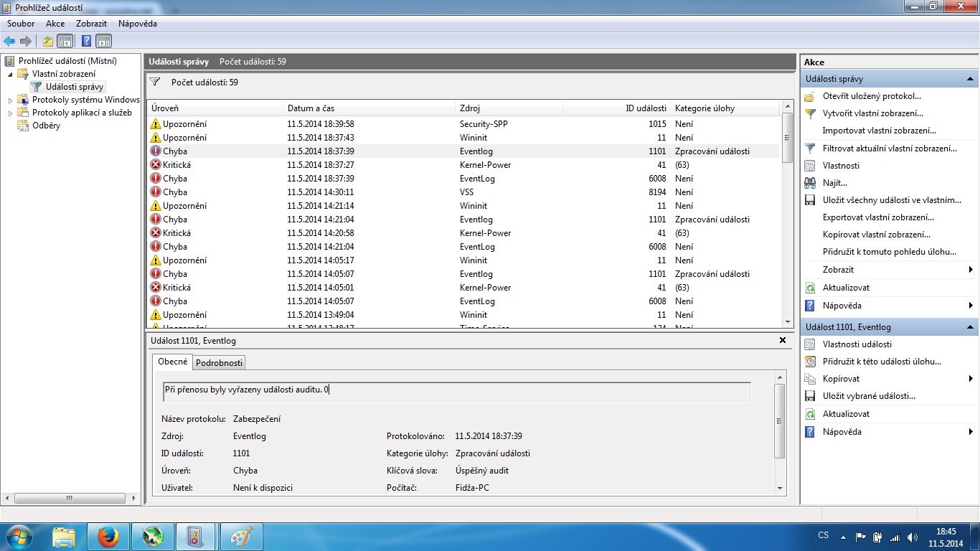Select the Kernel-Power event at 14:20:58
Image resolution: width=980 pixels, height=551 pixels.
(463, 233)
